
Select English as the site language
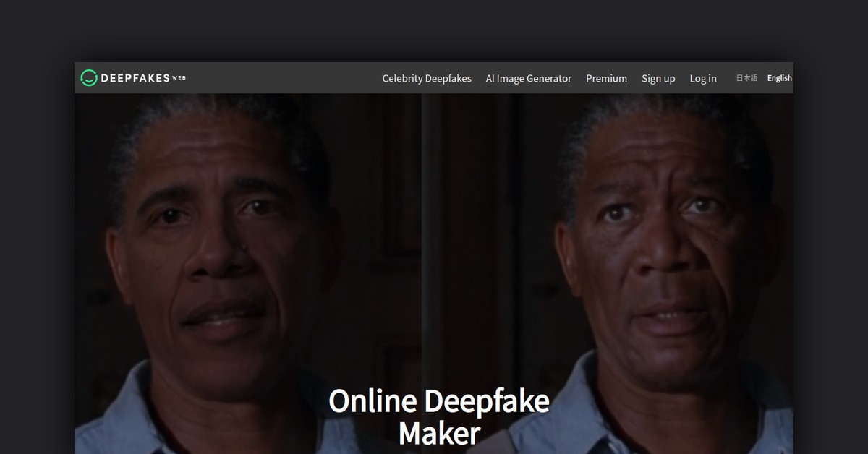tap(779, 78)
